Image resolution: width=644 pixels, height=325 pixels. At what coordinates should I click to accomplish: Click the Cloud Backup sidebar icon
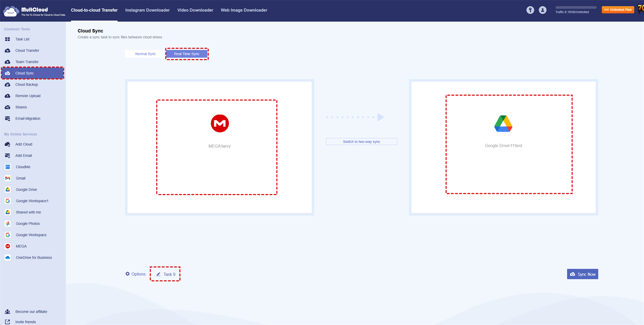(x=7, y=85)
